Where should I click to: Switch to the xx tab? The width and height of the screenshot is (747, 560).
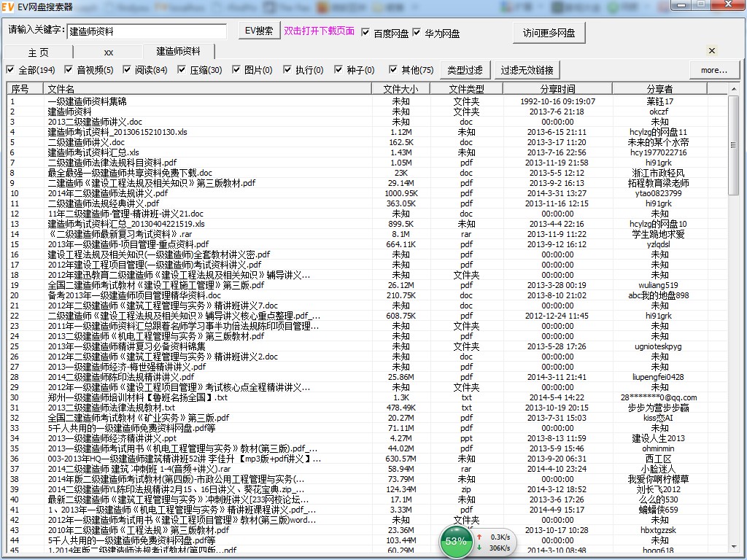point(108,52)
